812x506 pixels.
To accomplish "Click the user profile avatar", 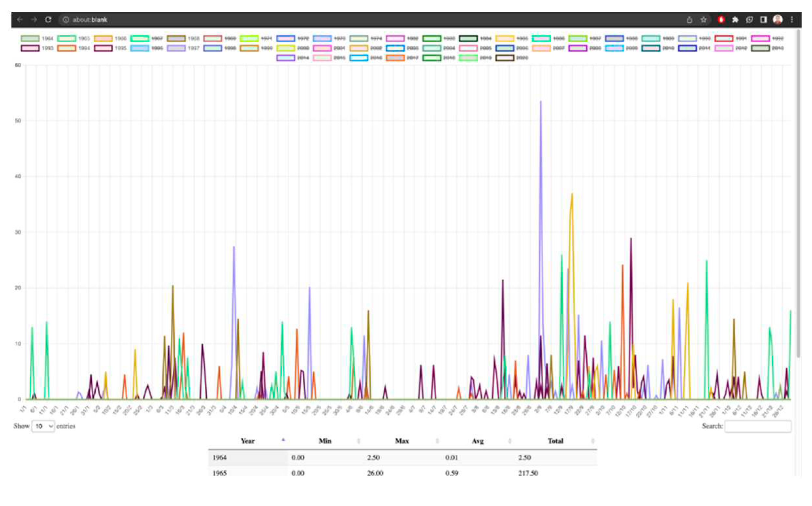I will click(777, 20).
